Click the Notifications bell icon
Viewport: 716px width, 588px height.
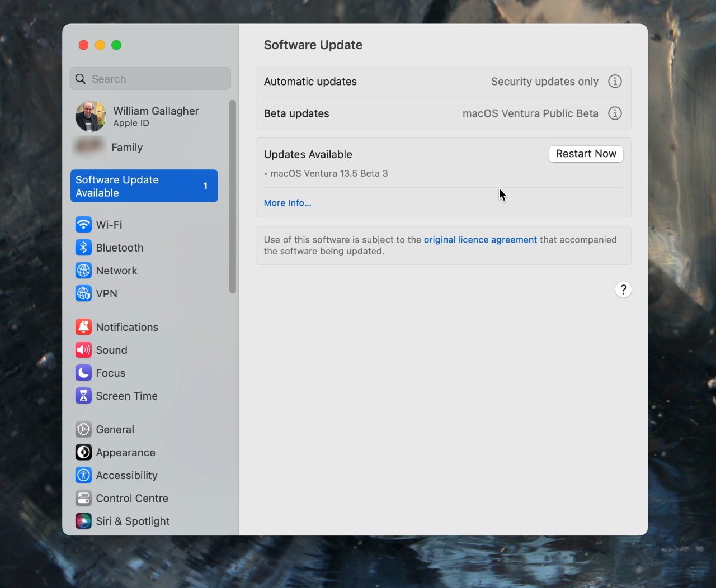pyautogui.click(x=83, y=327)
